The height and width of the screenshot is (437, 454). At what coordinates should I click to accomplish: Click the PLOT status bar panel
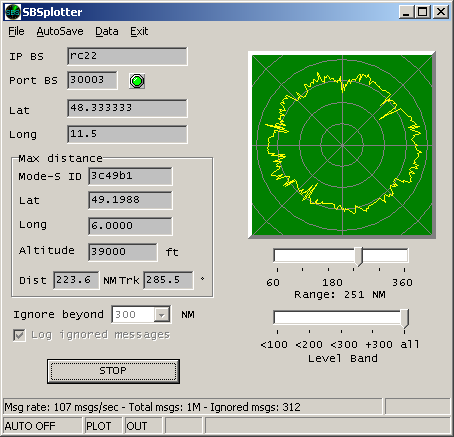[104, 426]
